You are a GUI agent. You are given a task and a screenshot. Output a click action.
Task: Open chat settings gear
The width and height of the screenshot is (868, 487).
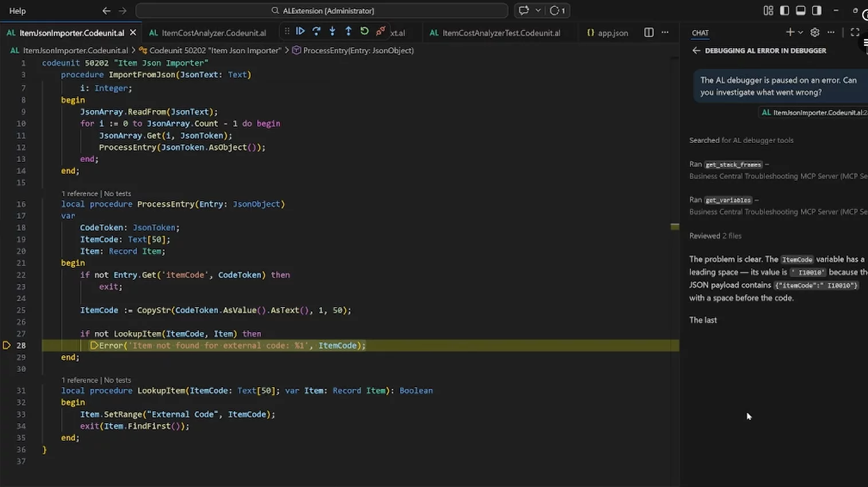[815, 33]
